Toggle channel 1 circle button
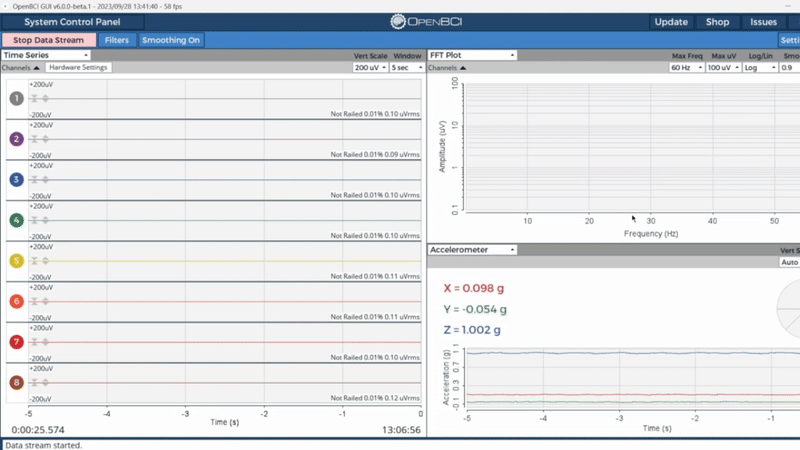 (16, 98)
